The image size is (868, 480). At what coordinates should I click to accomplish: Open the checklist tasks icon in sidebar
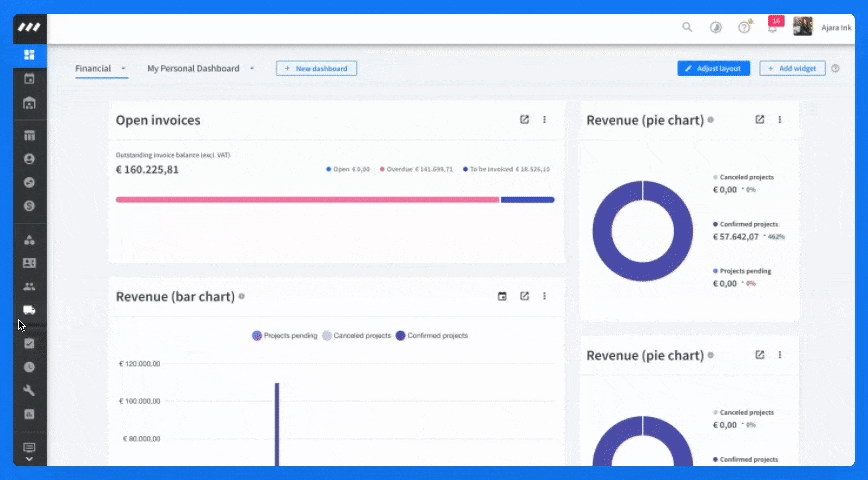pos(29,344)
